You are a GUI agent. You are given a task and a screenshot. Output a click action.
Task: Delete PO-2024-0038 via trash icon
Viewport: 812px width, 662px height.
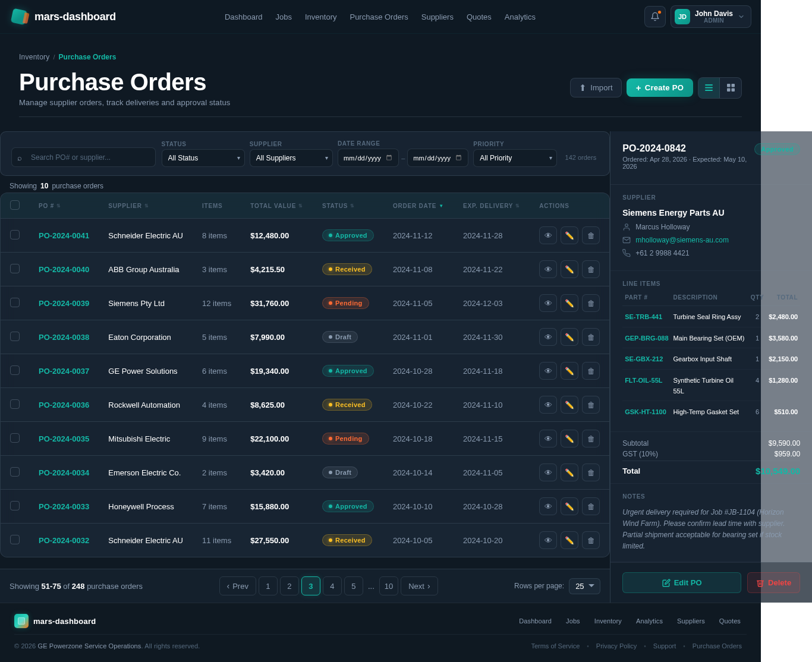tap(591, 337)
